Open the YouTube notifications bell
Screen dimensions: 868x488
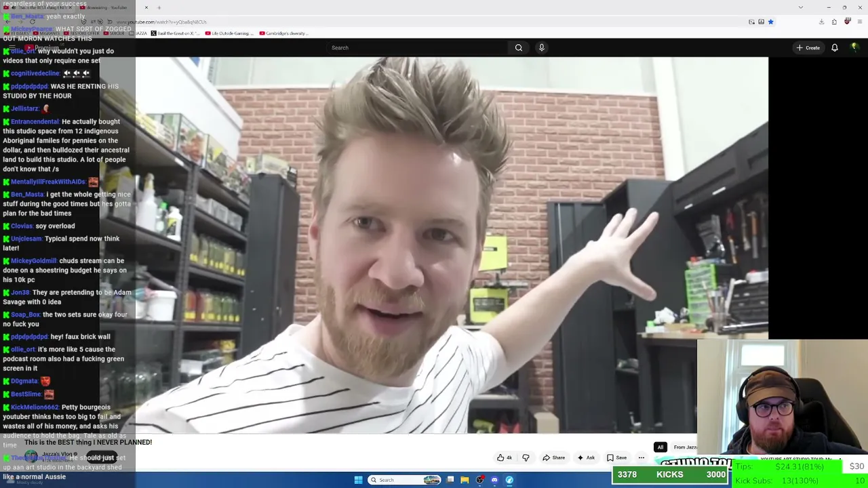835,47
